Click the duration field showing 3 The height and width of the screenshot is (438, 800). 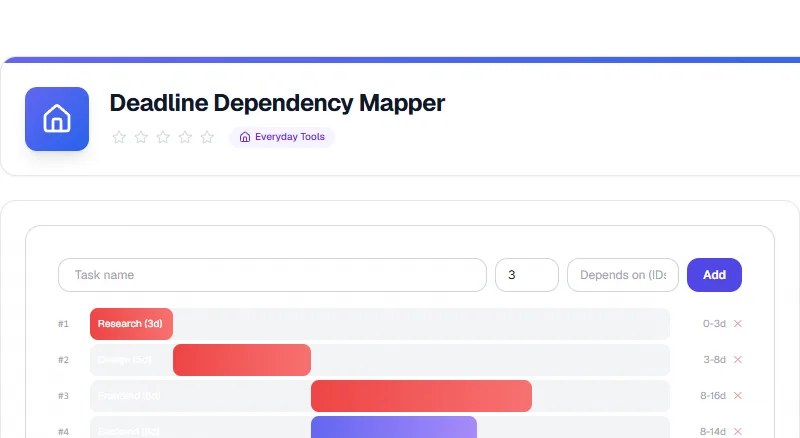pyautogui.click(x=527, y=275)
